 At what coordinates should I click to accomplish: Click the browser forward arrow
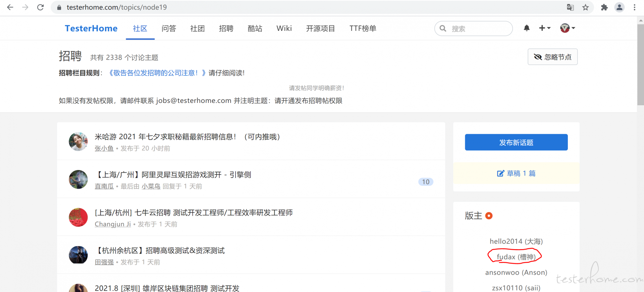(25, 7)
